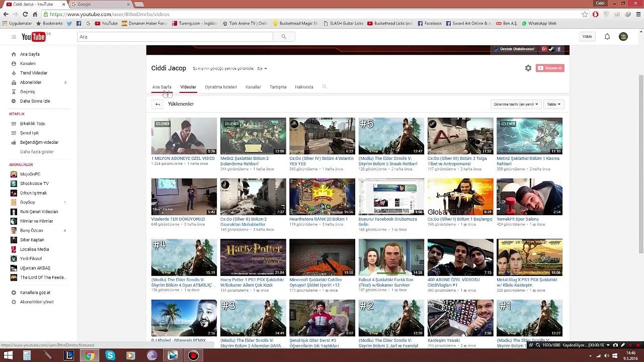Image resolution: width=644 pixels, height=362 pixels.
Task: Select the Videolar tab
Action: 188,87
